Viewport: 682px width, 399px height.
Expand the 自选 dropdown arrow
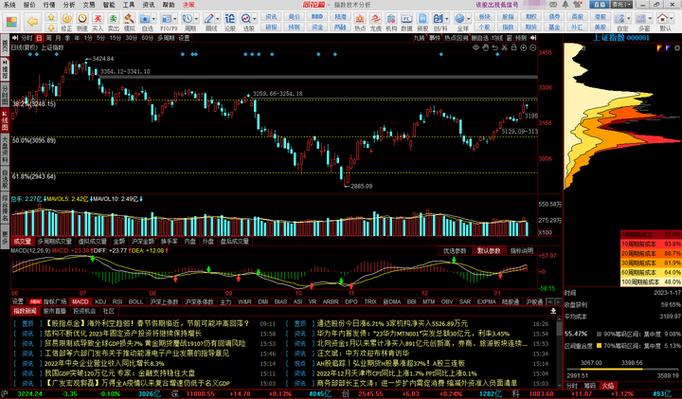(x=154, y=19)
